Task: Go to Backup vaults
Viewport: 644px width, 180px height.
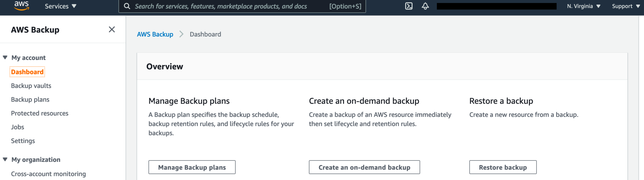Action: [31, 86]
